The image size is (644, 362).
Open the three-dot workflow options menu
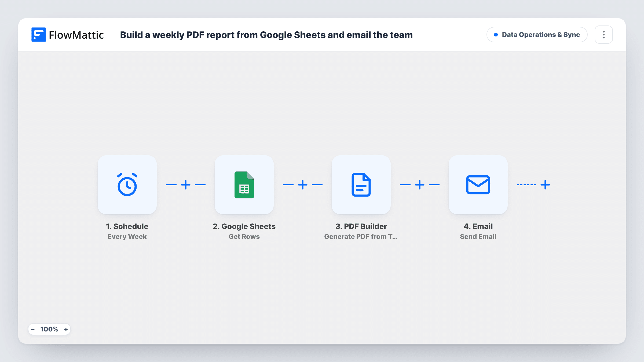(x=604, y=35)
